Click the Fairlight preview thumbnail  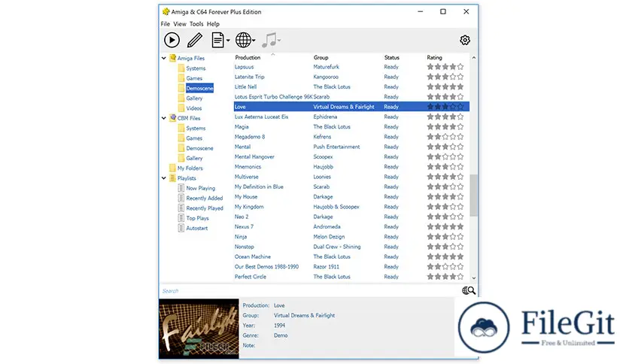[199, 329]
